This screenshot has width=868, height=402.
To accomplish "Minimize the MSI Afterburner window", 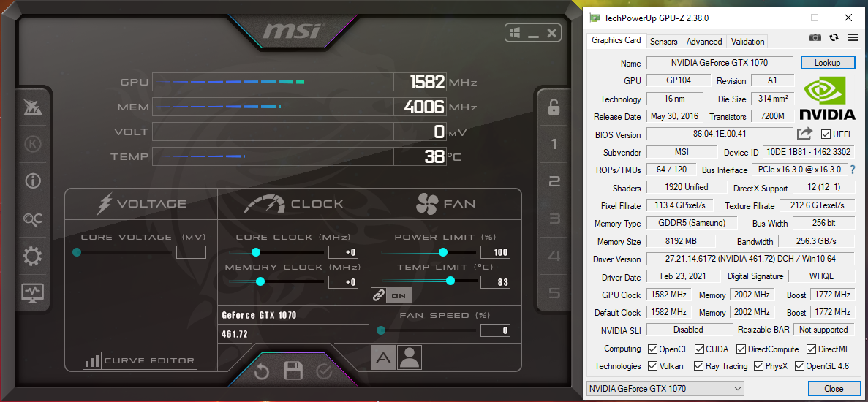I will (533, 33).
